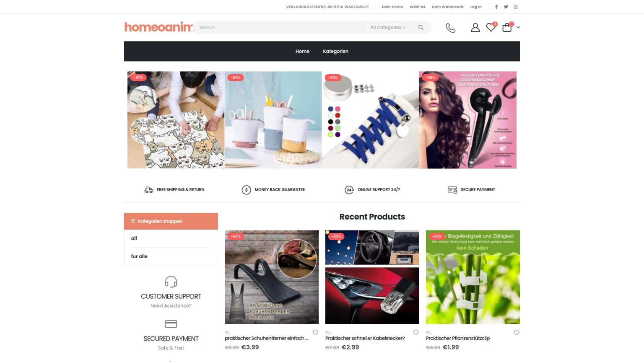This screenshot has width=644, height=362.
Task: Toggle wishlist heart for Pflanzenstützclip product
Action: (517, 333)
